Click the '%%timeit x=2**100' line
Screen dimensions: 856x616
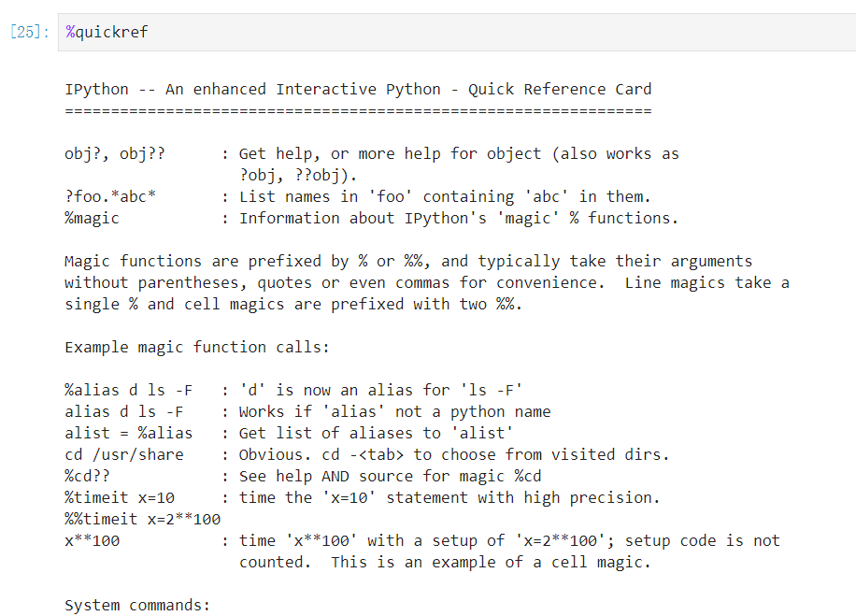(x=142, y=520)
